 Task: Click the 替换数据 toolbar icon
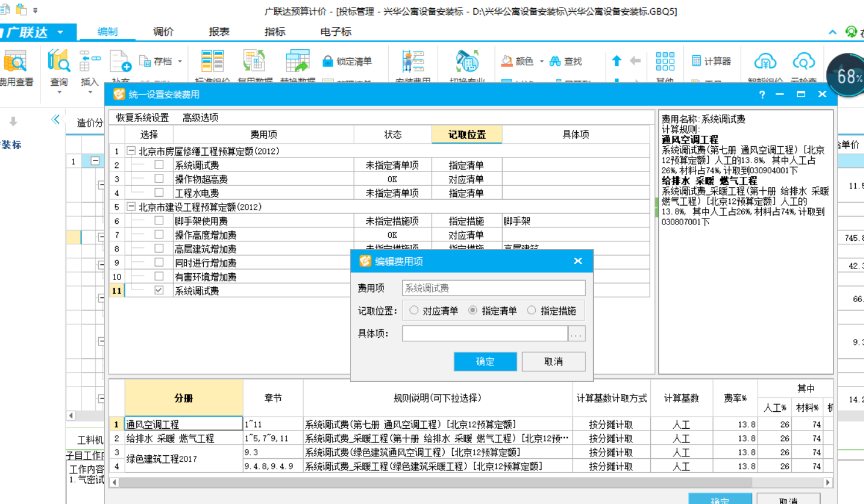click(297, 62)
